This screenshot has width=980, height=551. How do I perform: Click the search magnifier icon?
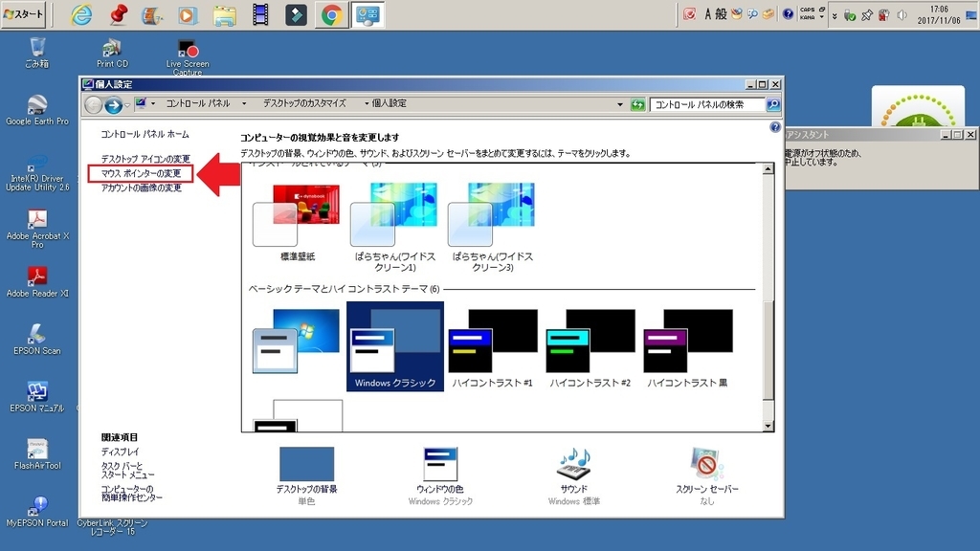click(773, 104)
